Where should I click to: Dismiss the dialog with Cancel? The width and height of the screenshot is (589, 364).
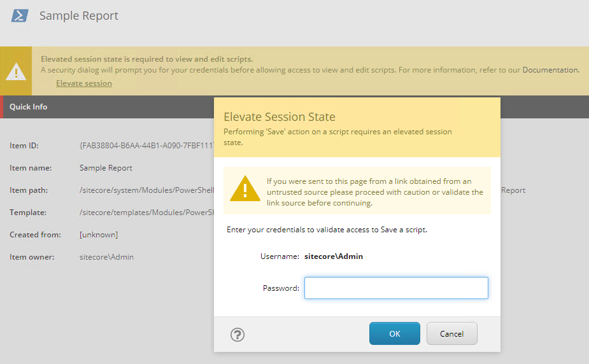452,333
